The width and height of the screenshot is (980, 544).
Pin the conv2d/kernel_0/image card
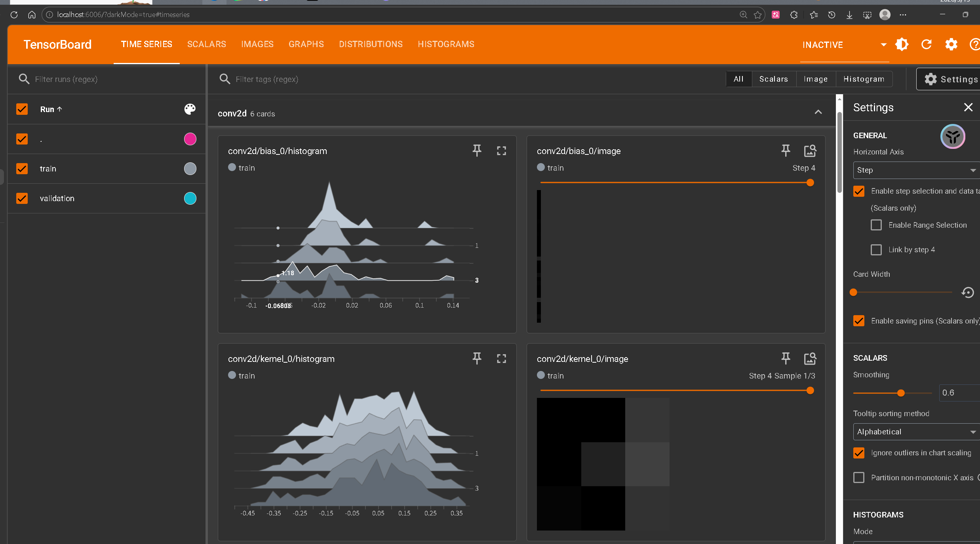(x=786, y=359)
